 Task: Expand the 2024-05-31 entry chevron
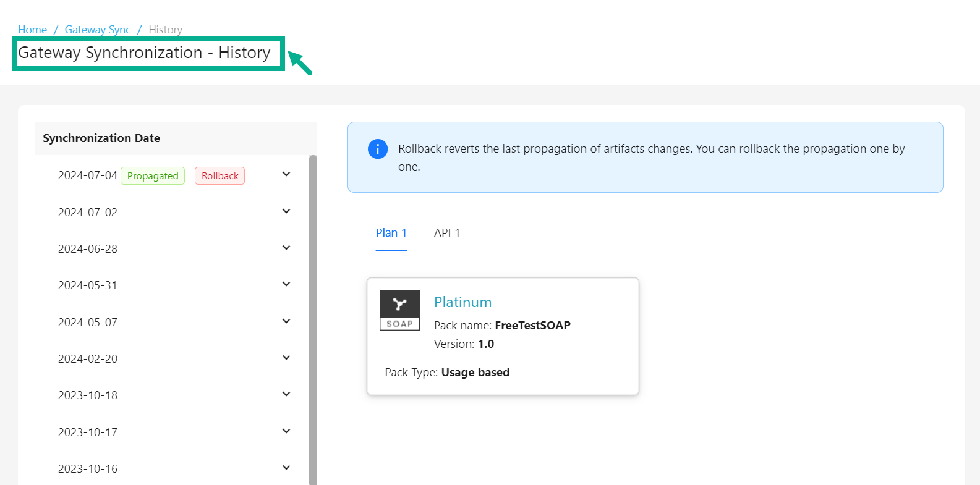[286, 284]
